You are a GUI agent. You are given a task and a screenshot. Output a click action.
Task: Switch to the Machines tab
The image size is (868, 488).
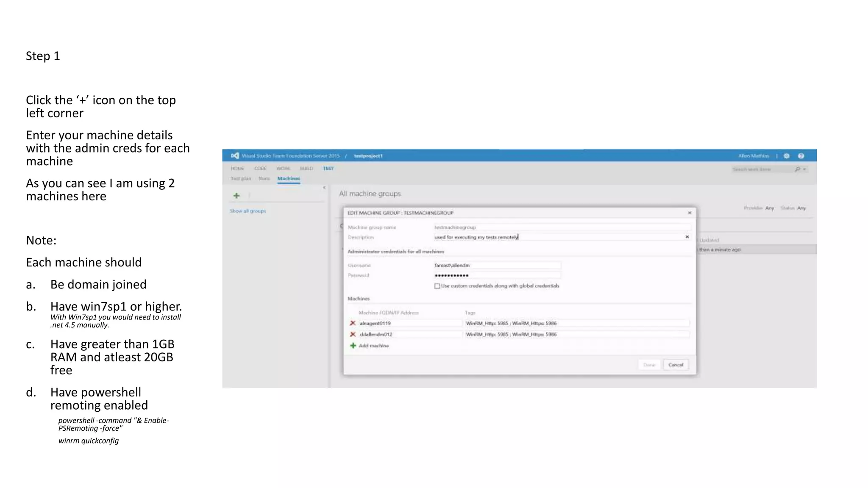point(289,179)
